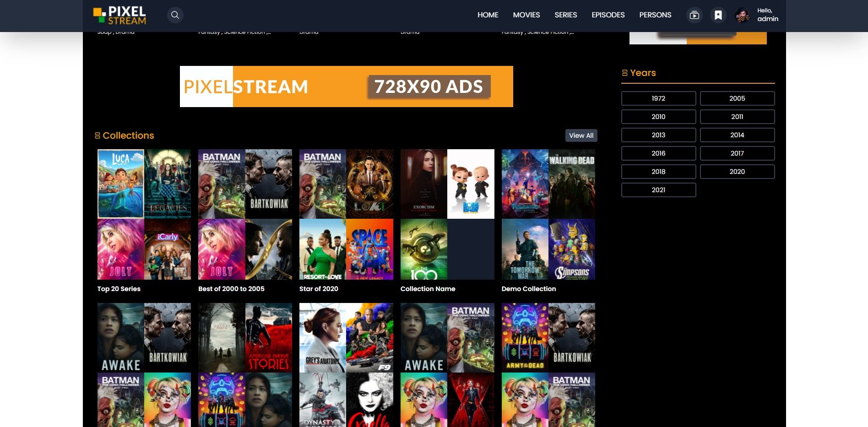
Task: Open the Series menu item
Action: [x=566, y=15]
